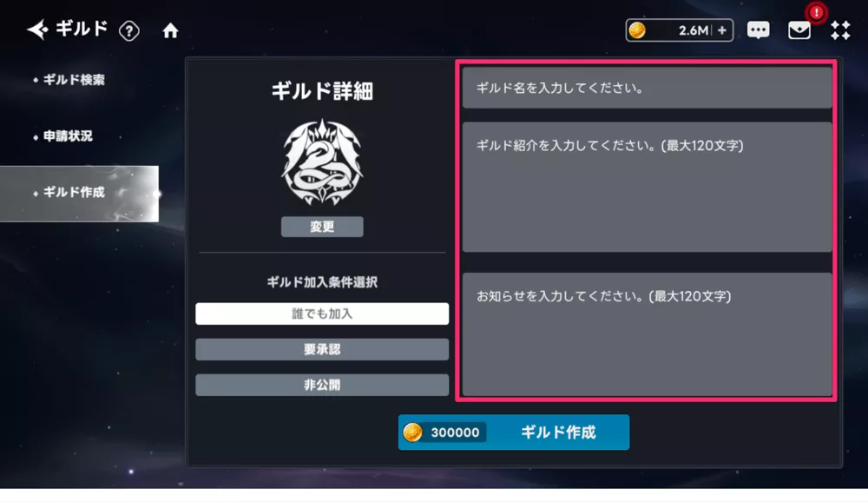This screenshot has height=502, width=868.
Task: Switch to ギルド検索 tab
Action: coord(74,80)
